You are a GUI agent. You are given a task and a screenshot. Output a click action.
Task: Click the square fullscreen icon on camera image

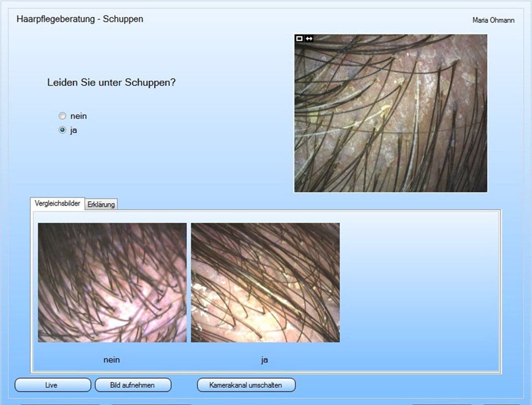click(299, 39)
